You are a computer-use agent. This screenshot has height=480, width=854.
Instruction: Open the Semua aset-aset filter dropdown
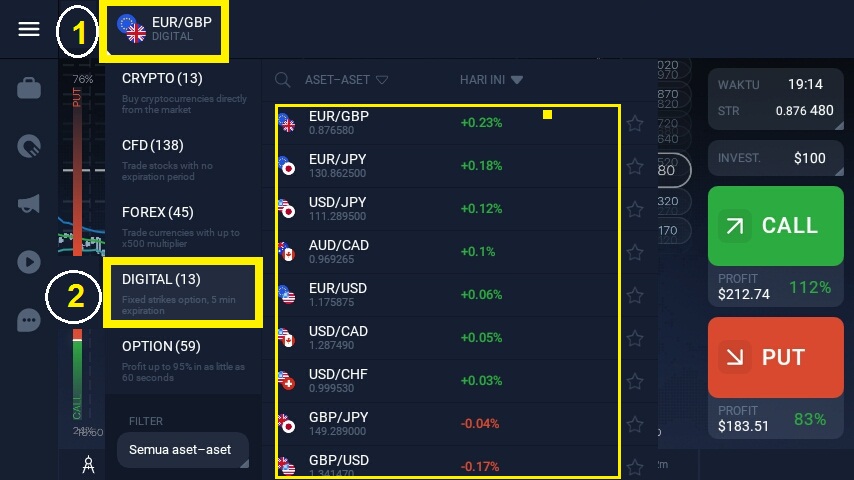coord(183,450)
